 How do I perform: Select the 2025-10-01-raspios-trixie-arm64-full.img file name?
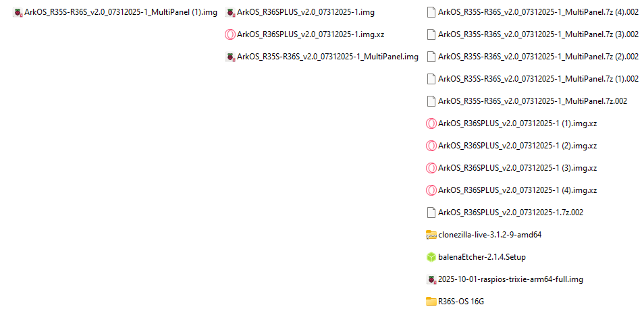[x=511, y=279]
